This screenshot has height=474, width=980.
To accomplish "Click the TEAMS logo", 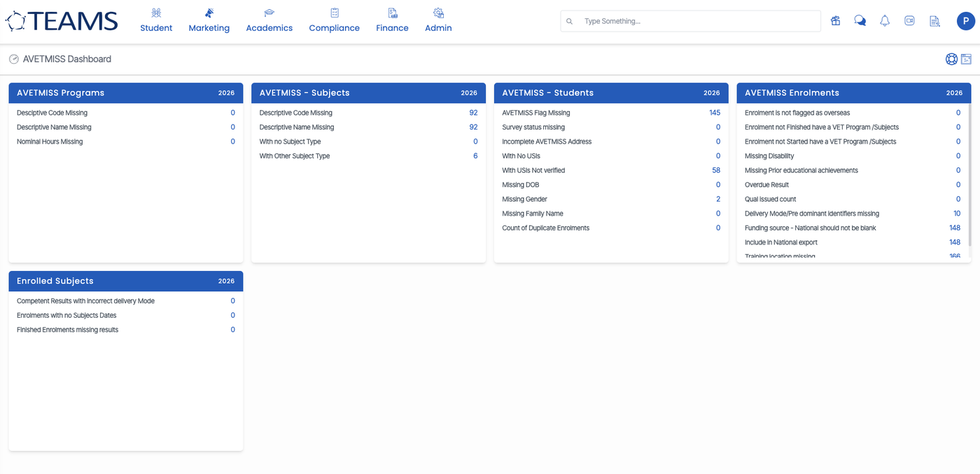I will (x=62, y=21).
